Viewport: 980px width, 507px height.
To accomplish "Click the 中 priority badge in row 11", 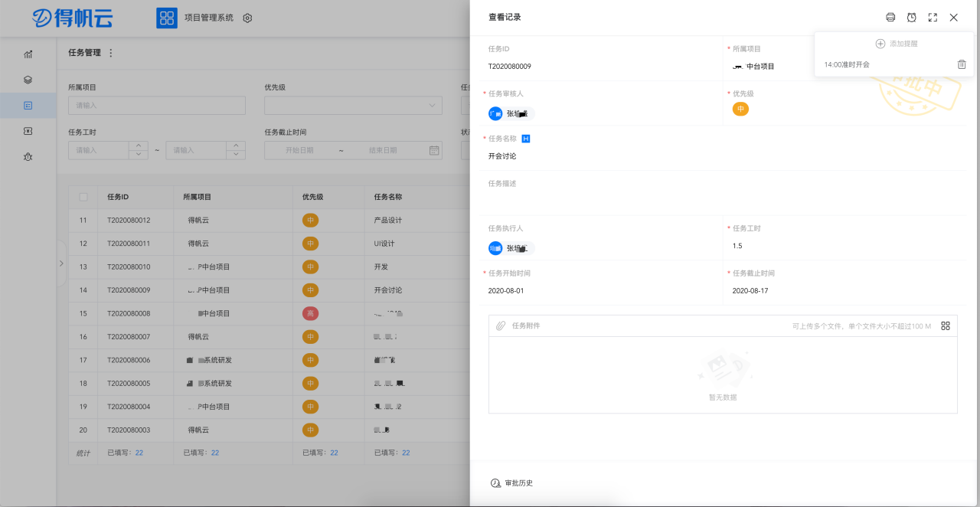I will pyautogui.click(x=310, y=220).
